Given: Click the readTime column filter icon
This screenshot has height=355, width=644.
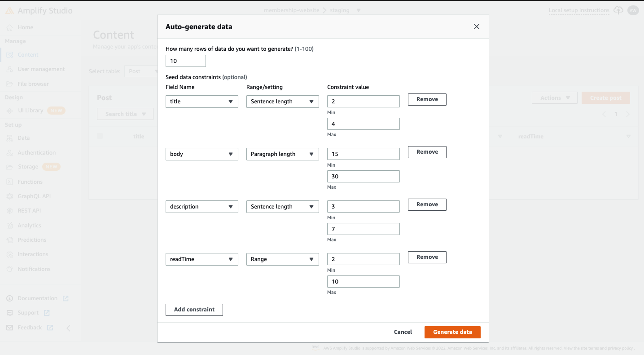Looking at the screenshot, I should click(x=628, y=137).
